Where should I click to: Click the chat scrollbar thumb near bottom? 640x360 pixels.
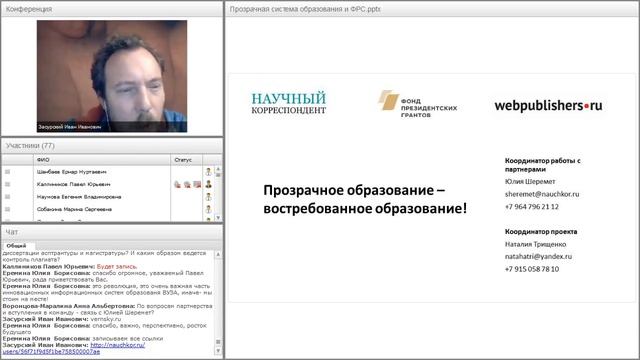[218, 342]
